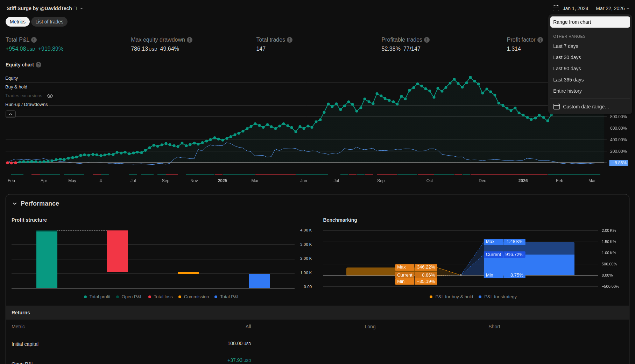The width and height of the screenshot is (635, 364).
Task: Click the Profit factor info icon
Action: (540, 40)
